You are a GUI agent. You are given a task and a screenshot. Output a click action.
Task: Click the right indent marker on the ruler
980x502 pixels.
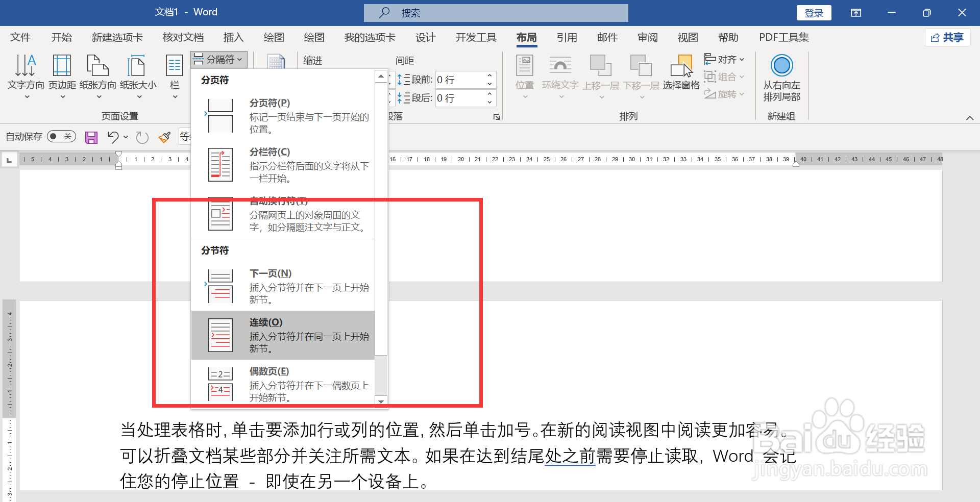click(x=796, y=163)
